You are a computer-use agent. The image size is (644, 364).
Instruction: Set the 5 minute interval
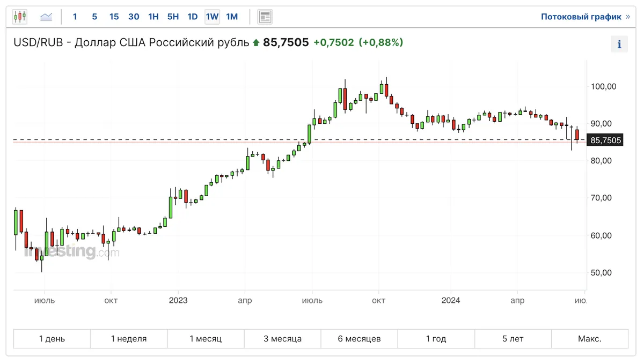(94, 17)
